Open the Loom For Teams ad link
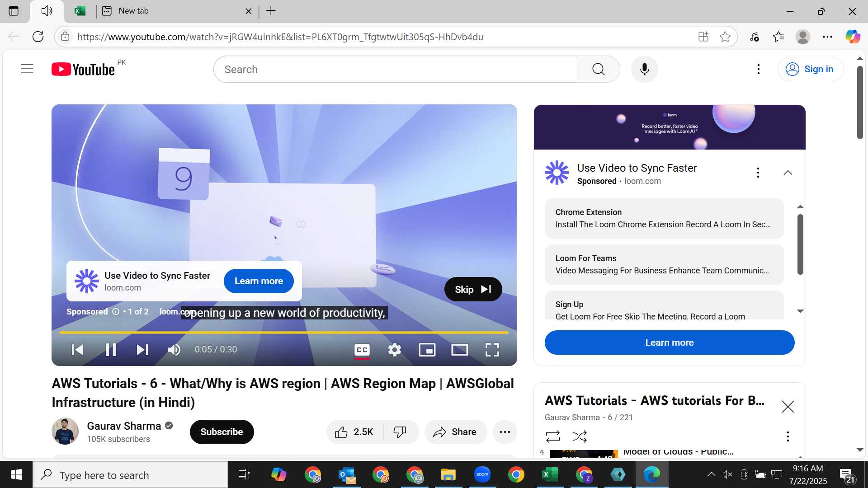The width and height of the screenshot is (868, 488). [664, 265]
